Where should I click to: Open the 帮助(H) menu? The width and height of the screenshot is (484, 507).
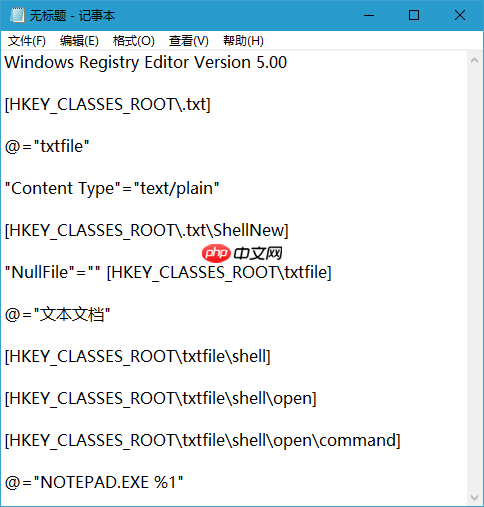pyautogui.click(x=243, y=41)
